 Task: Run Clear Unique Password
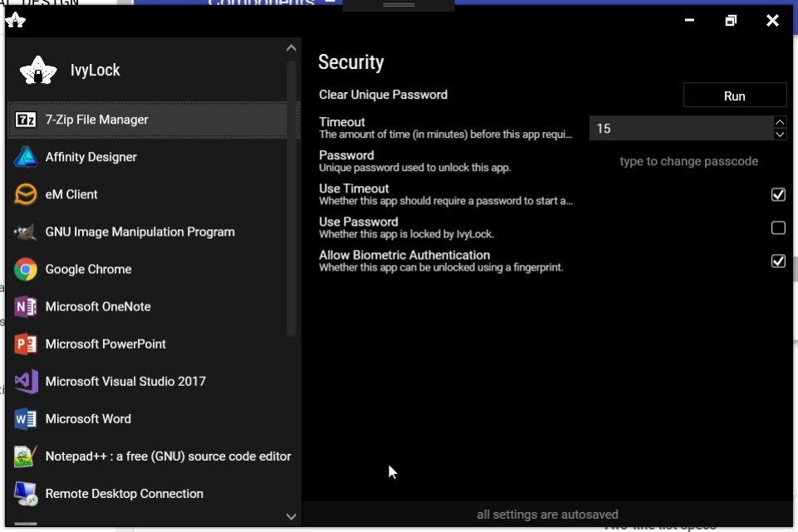pyautogui.click(x=734, y=95)
